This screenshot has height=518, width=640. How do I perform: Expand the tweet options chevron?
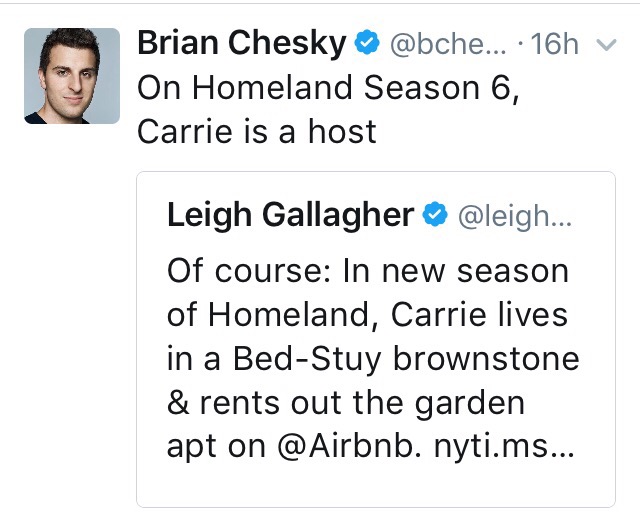[x=606, y=45]
